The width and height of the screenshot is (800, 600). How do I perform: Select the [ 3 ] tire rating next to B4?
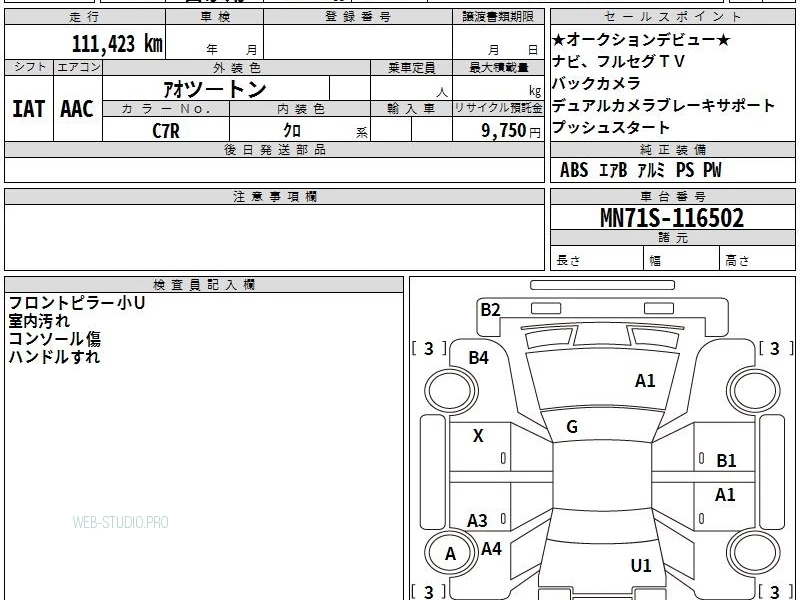click(x=429, y=348)
